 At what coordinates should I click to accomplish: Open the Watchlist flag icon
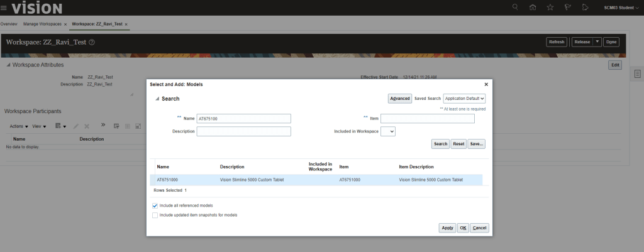click(x=567, y=8)
